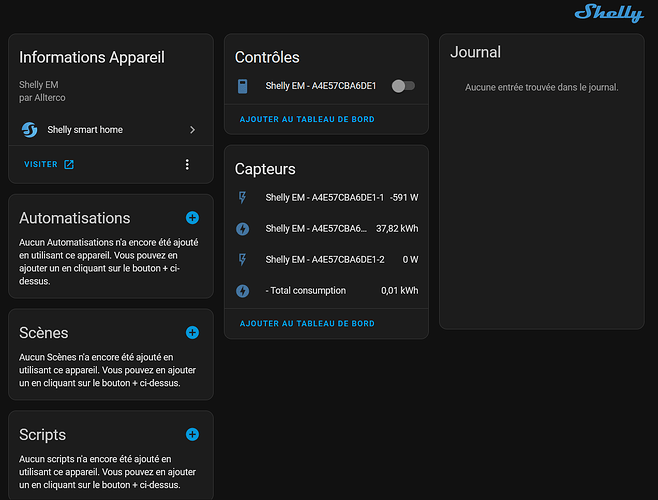The height and width of the screenshot is (500, 658).
Task: Click the external link icon next to VISITER
Action: tap(69, 164)
